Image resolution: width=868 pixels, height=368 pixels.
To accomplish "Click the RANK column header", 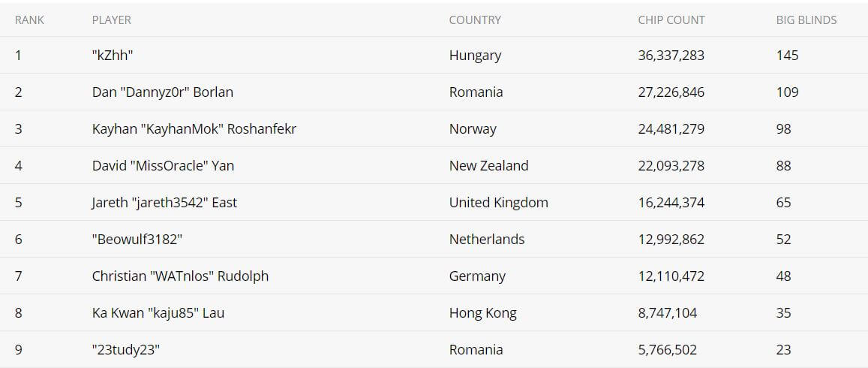I will 29,20.
